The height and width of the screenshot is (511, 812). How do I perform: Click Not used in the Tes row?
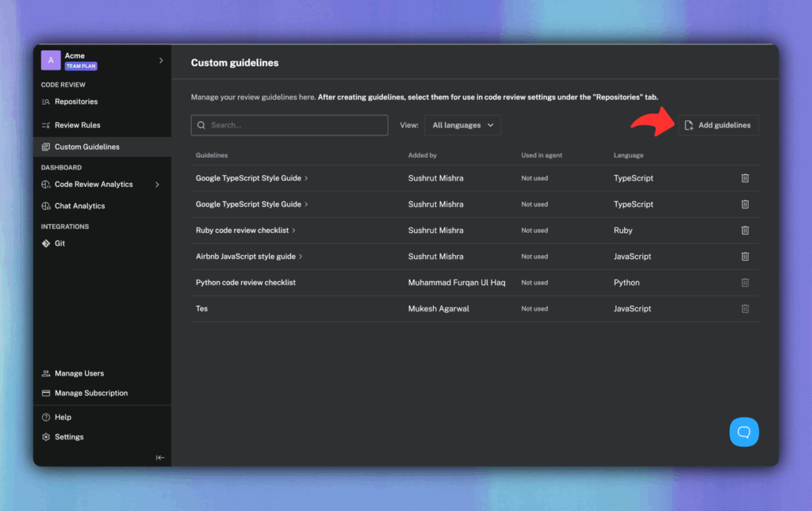[x=534, y=309]
